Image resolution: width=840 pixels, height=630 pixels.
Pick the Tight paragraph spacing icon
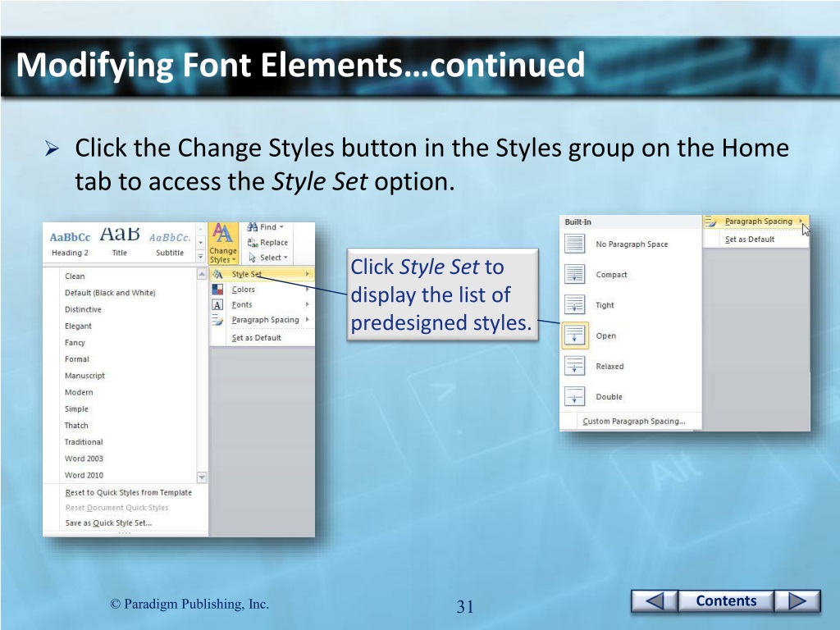coord(575,305)
